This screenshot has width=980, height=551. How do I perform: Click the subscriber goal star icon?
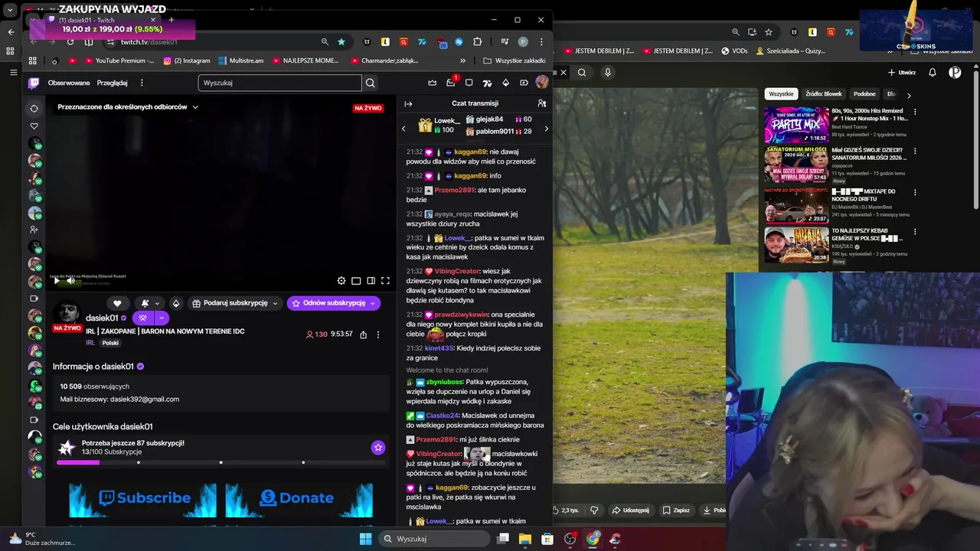378,448
